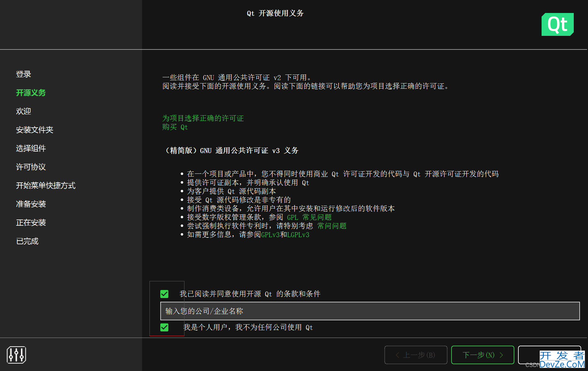588x371 pixels.
Task: Select the 登录 step in sidebar
Action: click(24, 74)
